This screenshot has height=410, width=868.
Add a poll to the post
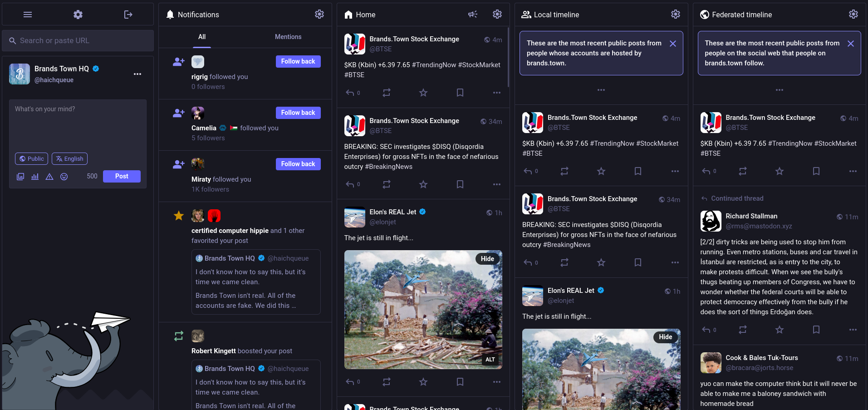point(35,177)
